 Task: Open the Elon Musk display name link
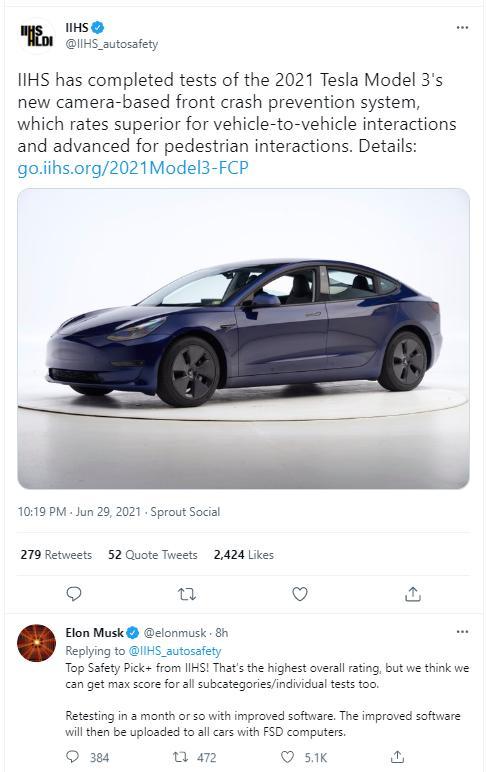[x=95, y=633]
